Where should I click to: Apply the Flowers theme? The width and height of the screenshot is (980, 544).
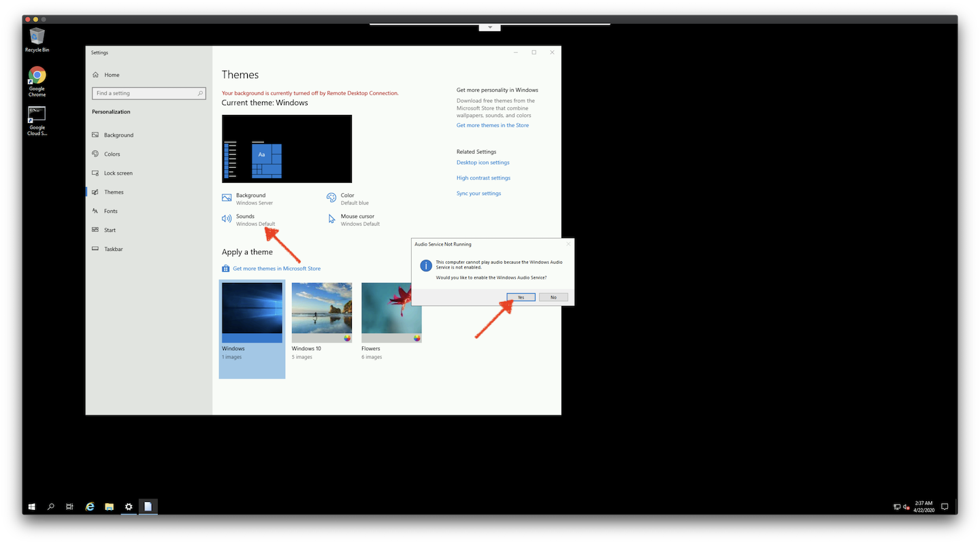[x=391, y=313]
